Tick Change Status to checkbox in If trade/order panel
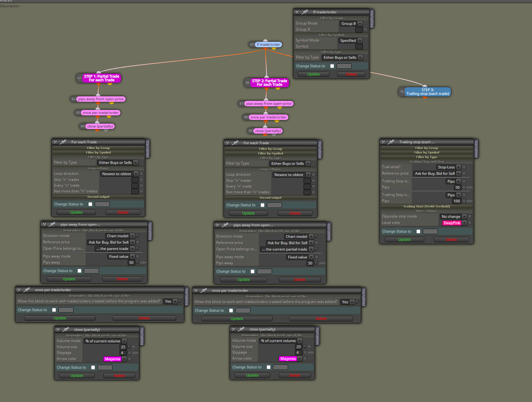The width and height of the screenshot is (532, 402). coord(332,66)
